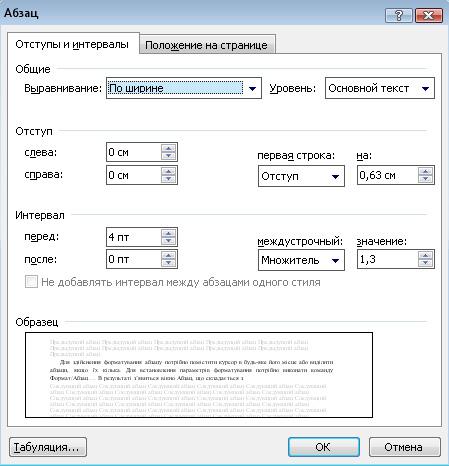Image resolution: width=449 pixels, height=466 pixels.
Task: Increase first line indent value up arrow
Action: pyautogui.click(x=425, y=172)
